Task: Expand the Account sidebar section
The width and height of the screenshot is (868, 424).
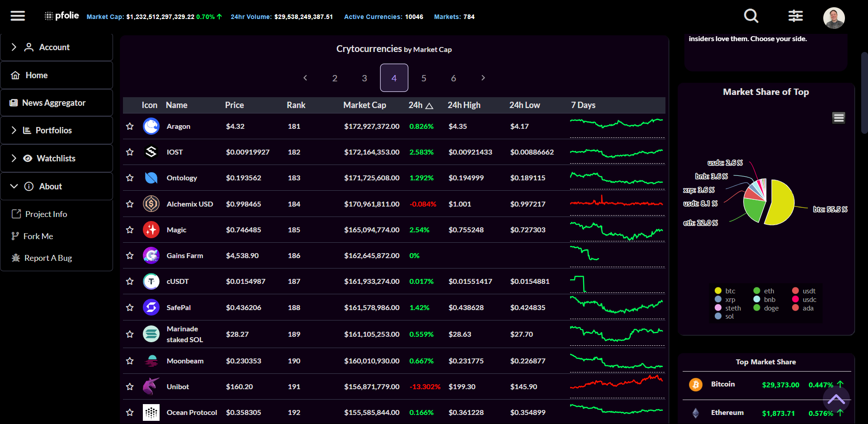Action: tap(14, 47)
